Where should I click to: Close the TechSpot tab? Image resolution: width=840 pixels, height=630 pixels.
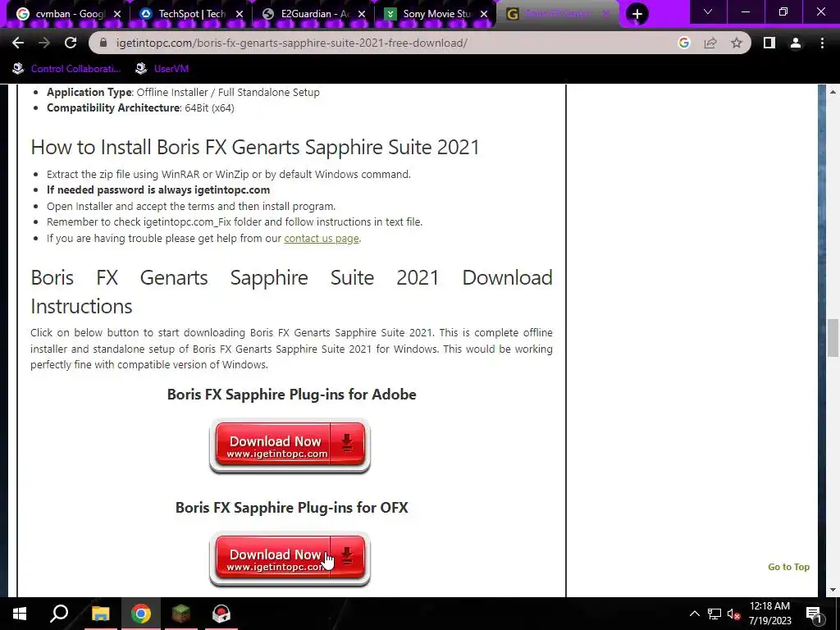[240, 14]
